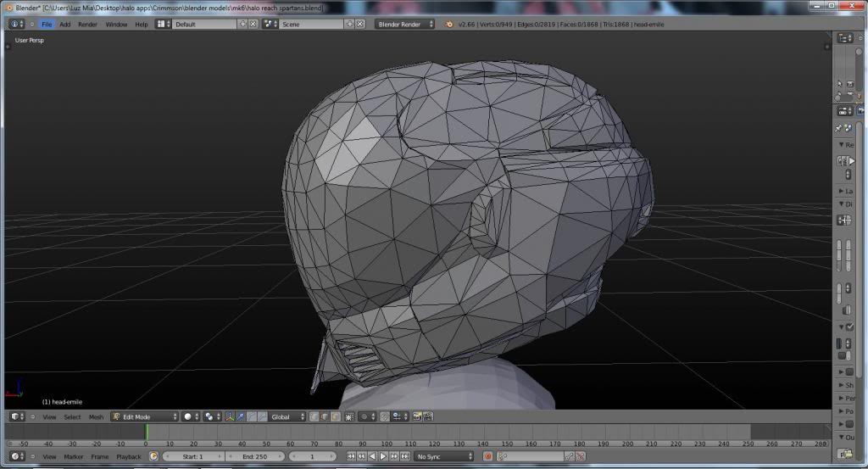This screenshot has height=469, width=868.
Task: Open the Window menu
Action: [x=116, y=25]
